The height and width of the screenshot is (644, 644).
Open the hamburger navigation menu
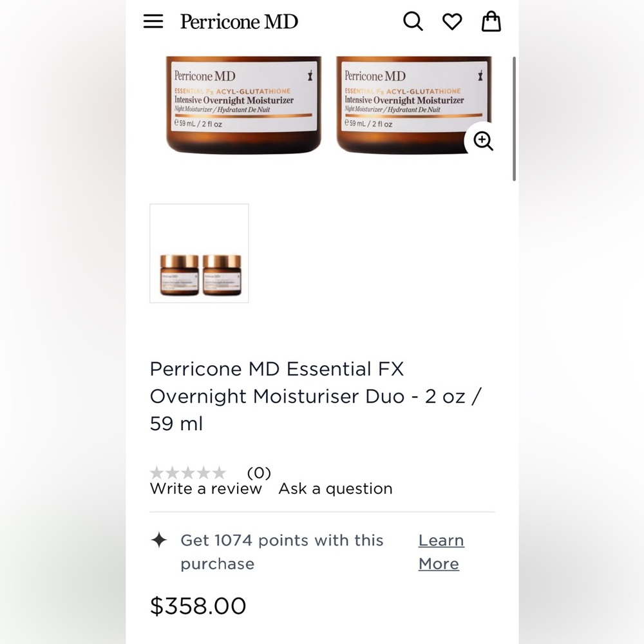click(x=153, y=21)
